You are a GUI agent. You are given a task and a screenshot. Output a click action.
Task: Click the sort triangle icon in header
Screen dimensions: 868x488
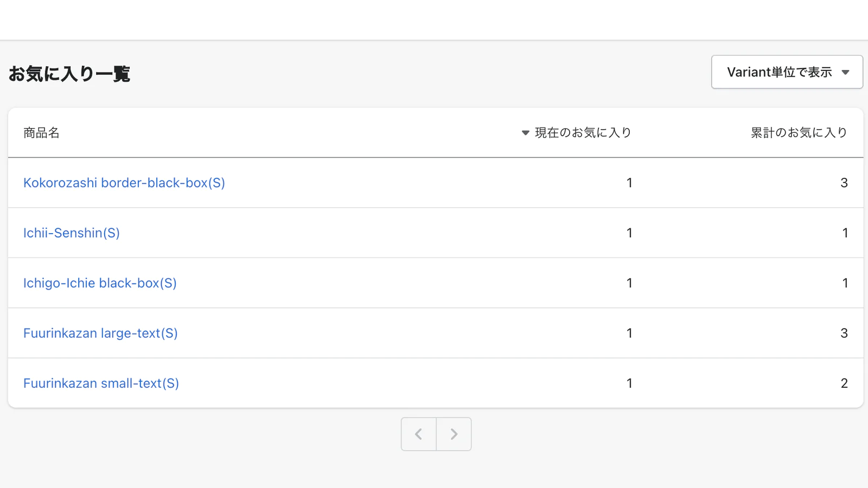pyautogui.click(x=525, y=133)
